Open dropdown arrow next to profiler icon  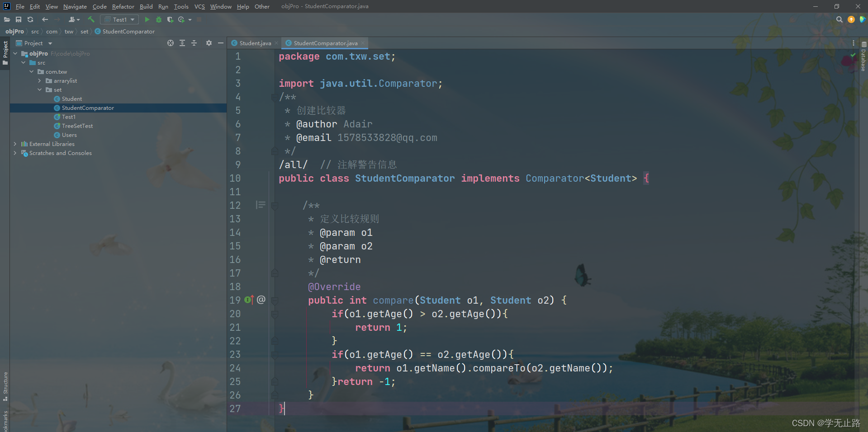coord(190,19)
